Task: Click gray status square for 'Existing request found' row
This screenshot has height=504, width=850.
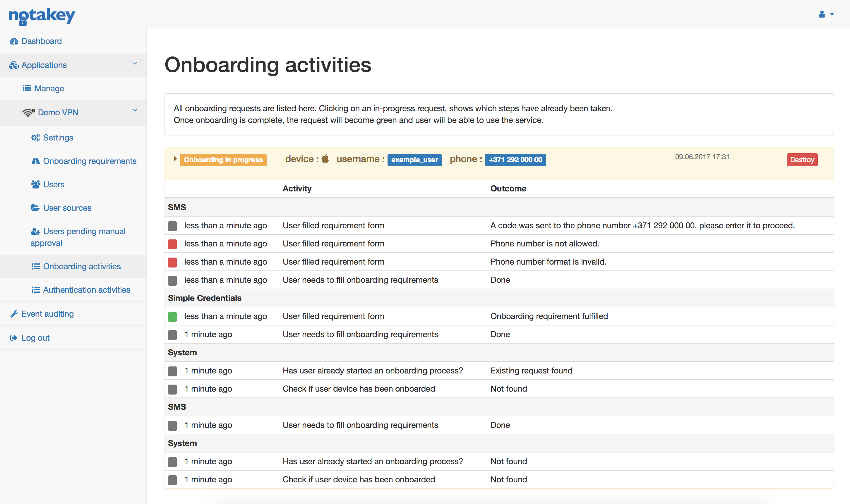Action: coord(172,371)
